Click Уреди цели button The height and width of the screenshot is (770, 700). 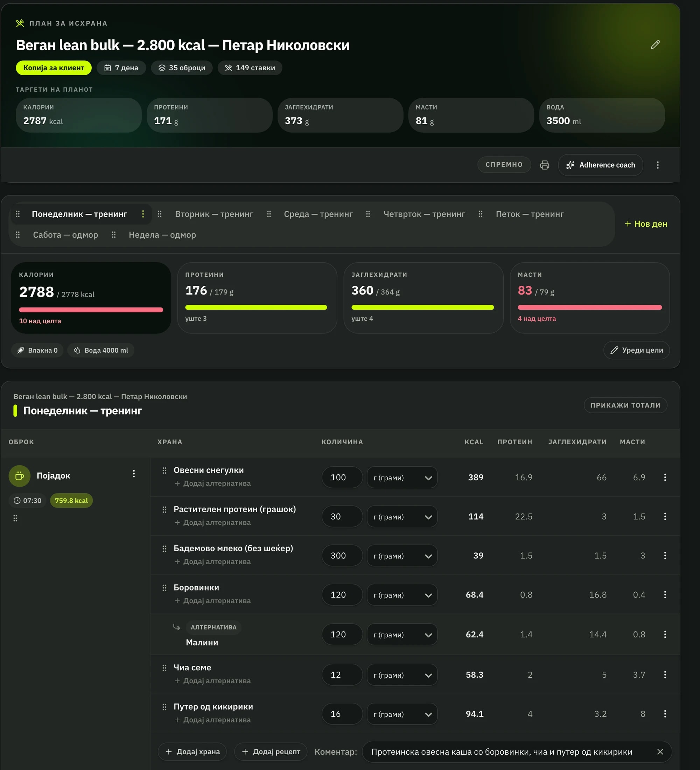click(x=637, y=350)
